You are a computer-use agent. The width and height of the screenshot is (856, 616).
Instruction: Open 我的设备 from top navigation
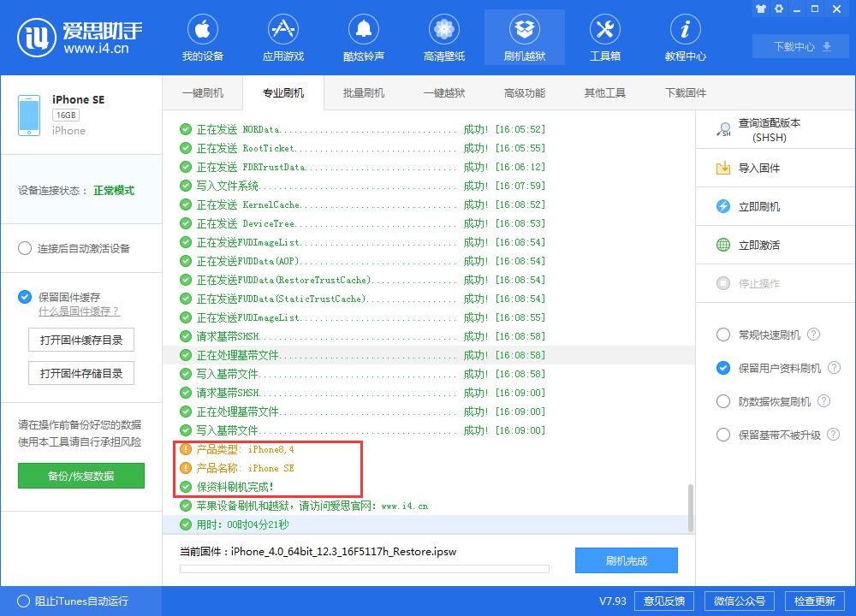[x=203, y=38]
